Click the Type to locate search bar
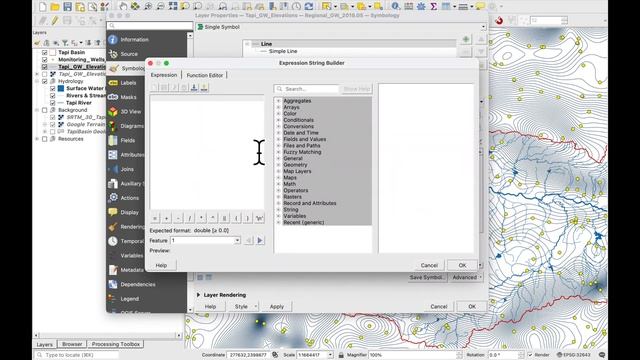The height and width of the screenshot is (360, 640). pyautogui.click(x=77, y=355)
